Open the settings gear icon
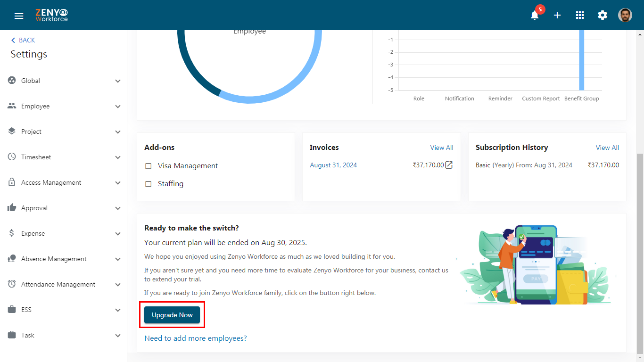 603,15
